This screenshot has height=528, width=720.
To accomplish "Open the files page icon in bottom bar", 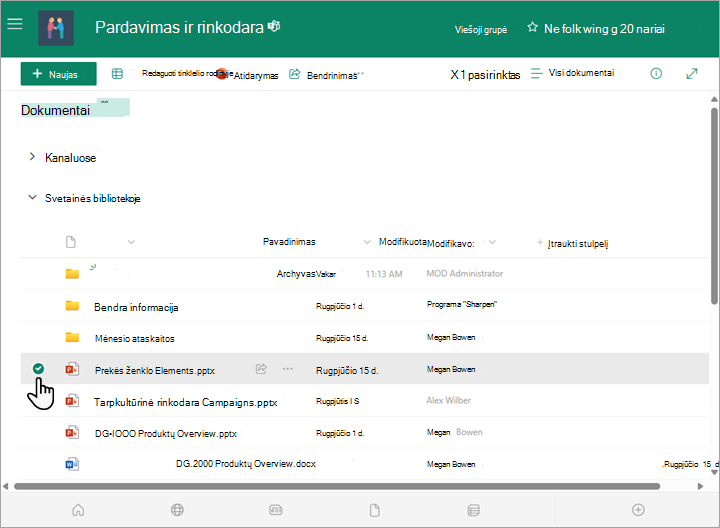I will pos(375,510).
